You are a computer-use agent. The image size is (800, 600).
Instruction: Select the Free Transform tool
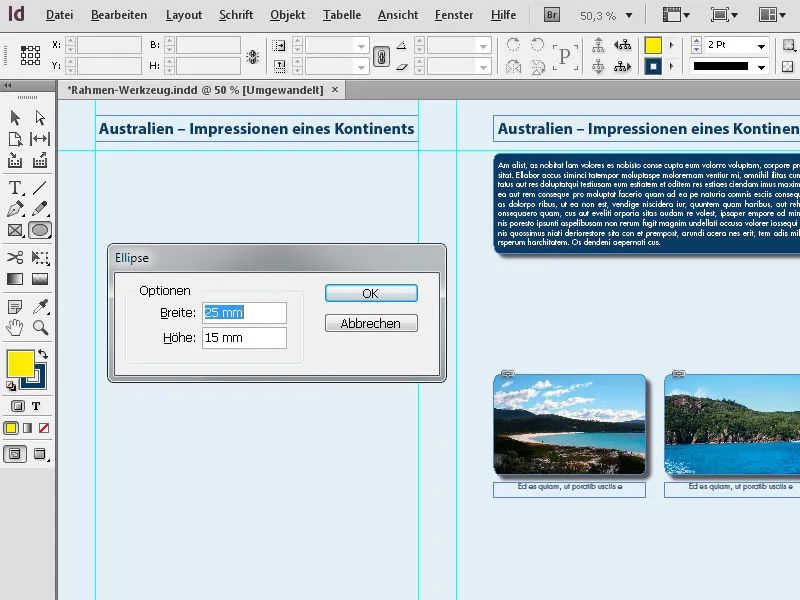(x=40, y=257)
